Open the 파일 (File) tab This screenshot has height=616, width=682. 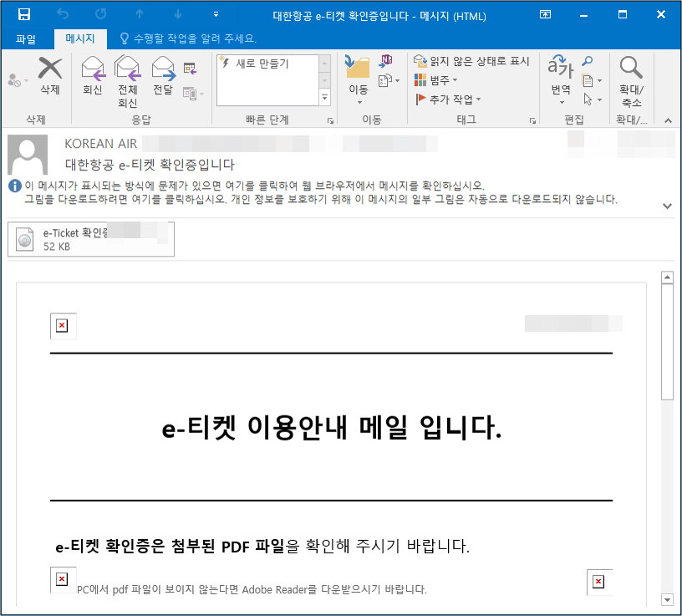(x=26, y=39)
